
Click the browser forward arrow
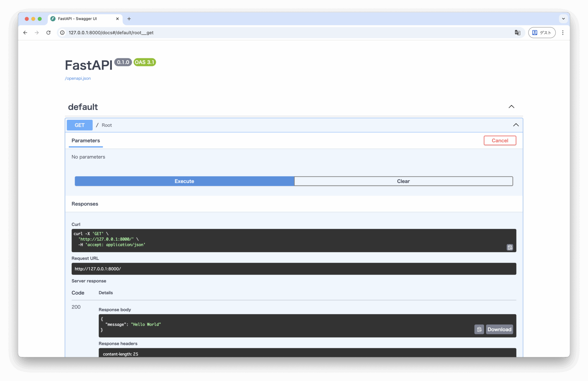tap(37, 32)
